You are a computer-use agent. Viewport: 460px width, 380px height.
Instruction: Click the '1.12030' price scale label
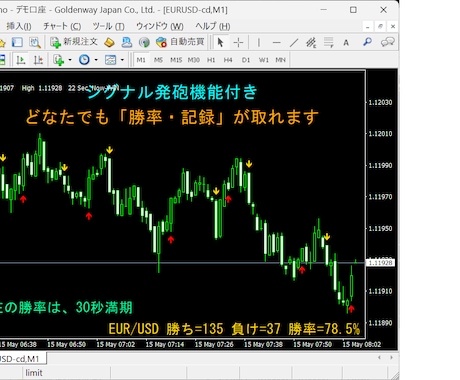[x=380, y=102]
